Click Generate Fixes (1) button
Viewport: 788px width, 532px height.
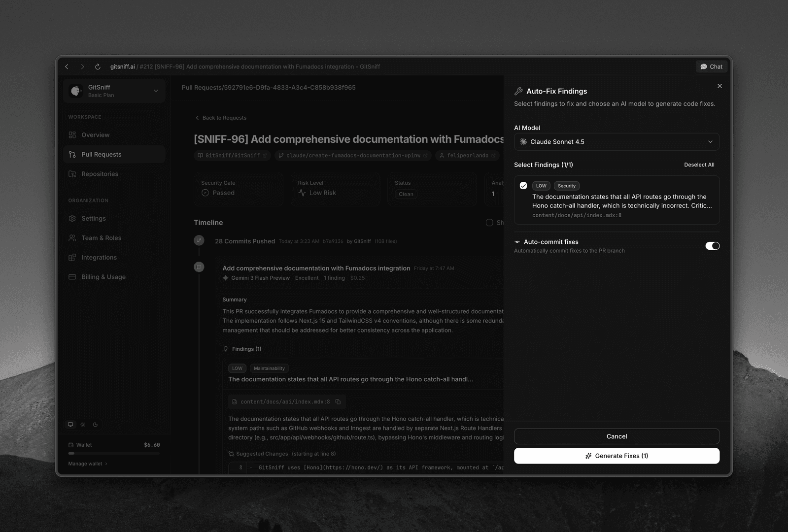pos(617,456)
